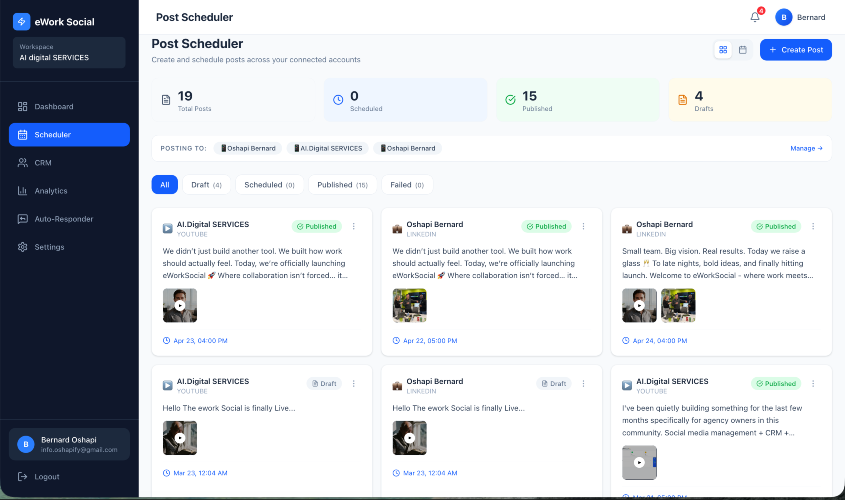Click Published badge on Apr 22 post
The image size is (845, 500).
tap(546, 226)
